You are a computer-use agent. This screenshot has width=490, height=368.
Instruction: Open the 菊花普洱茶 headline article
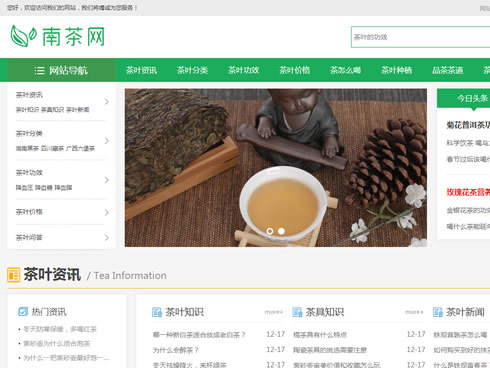468,125
